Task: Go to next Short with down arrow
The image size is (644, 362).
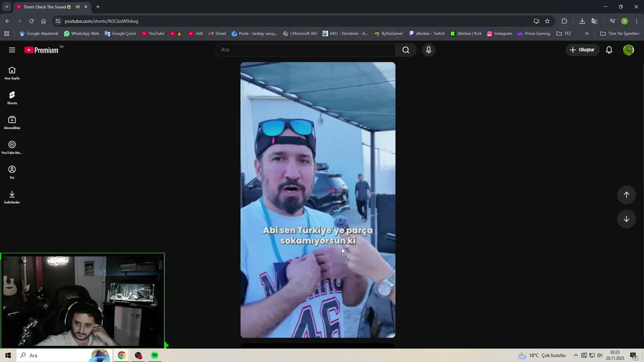Action: pyautogui.click(x=626, y=219)
